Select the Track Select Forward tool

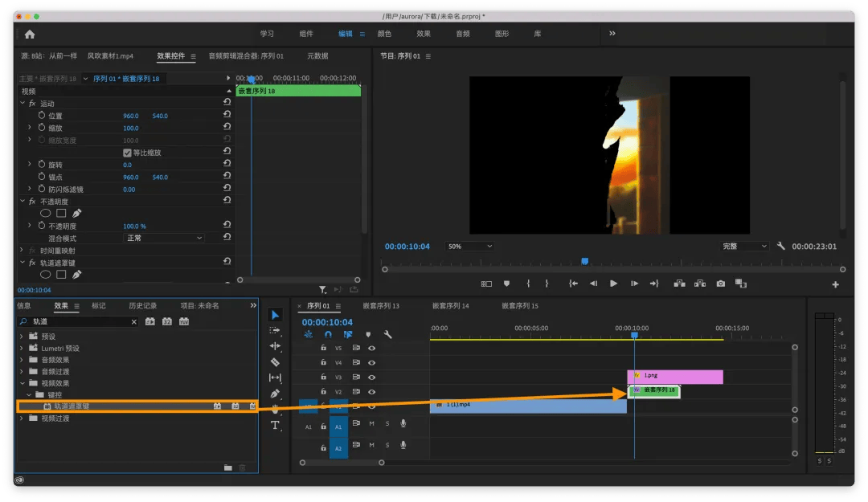click(x=275, y=330)
